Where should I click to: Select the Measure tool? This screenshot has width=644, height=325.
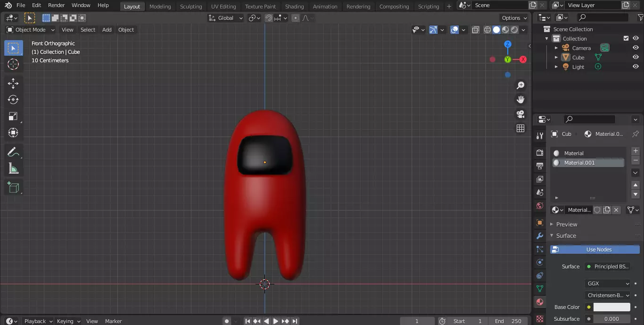pos(13,168)
